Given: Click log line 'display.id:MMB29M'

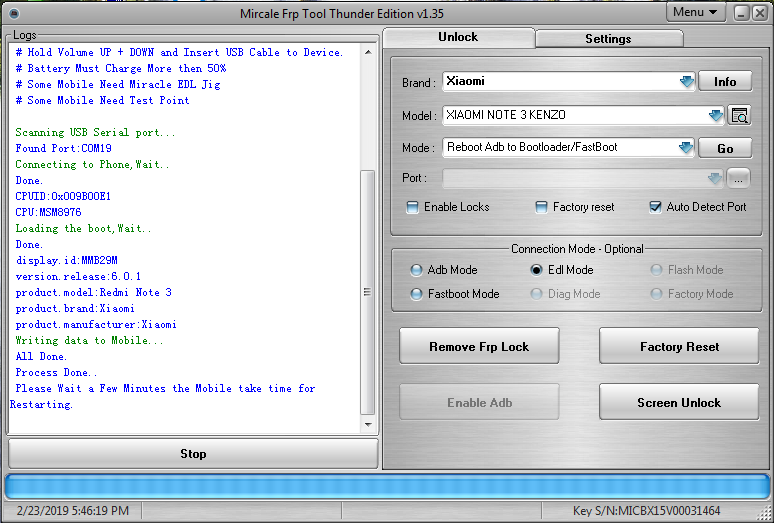Looking at the screenshot, I should (x=67, y=260).
